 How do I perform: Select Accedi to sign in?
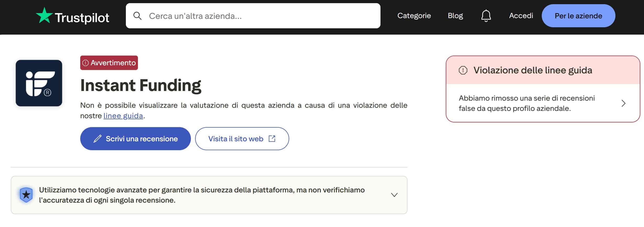pos(521,16)
